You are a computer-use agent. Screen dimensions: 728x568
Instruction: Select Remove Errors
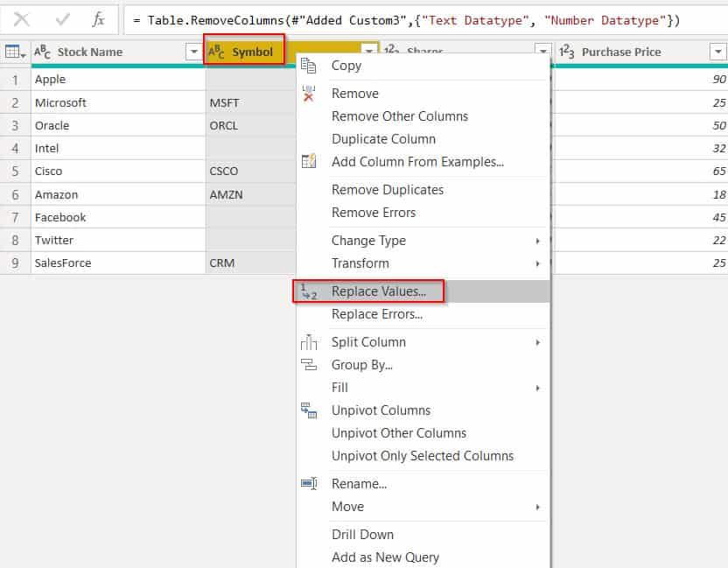[x=374, y=213]
